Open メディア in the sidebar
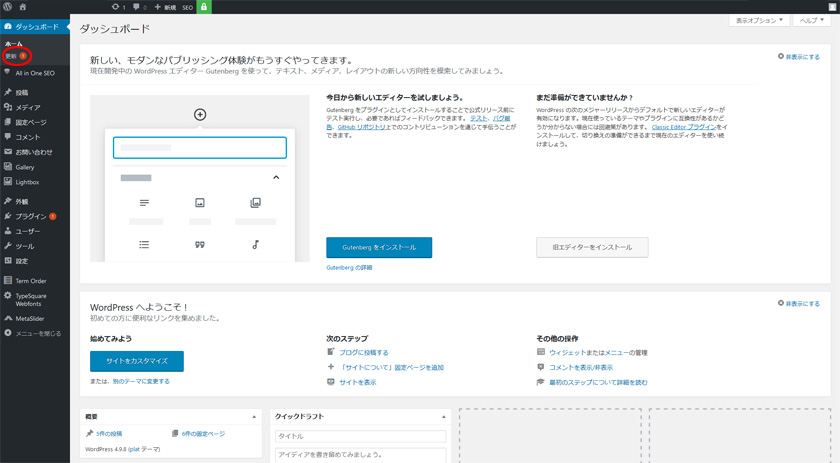The height and width of the screenshot is (463, 840). [27, 107]
